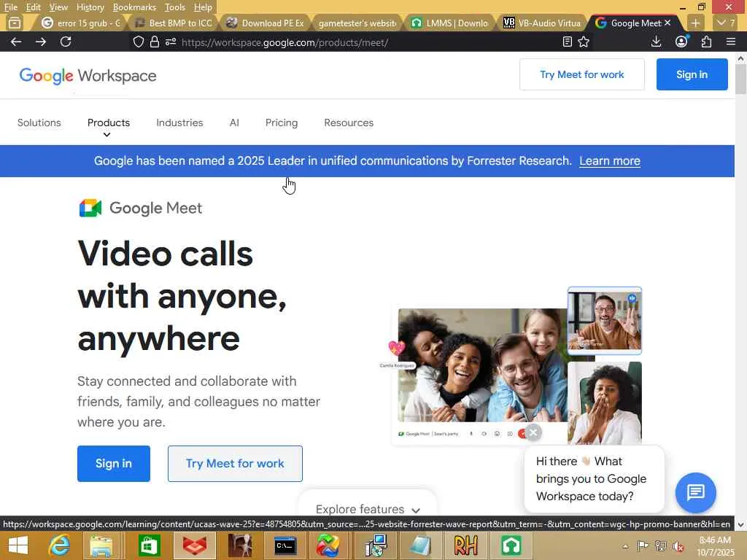View site security via the padlock icon

click(x=155, y=42)
